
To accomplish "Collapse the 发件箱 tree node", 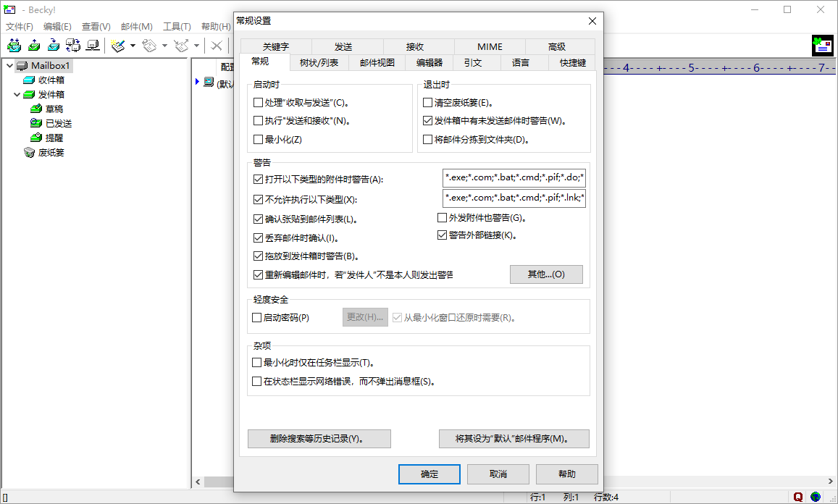I will click(17, 95).
